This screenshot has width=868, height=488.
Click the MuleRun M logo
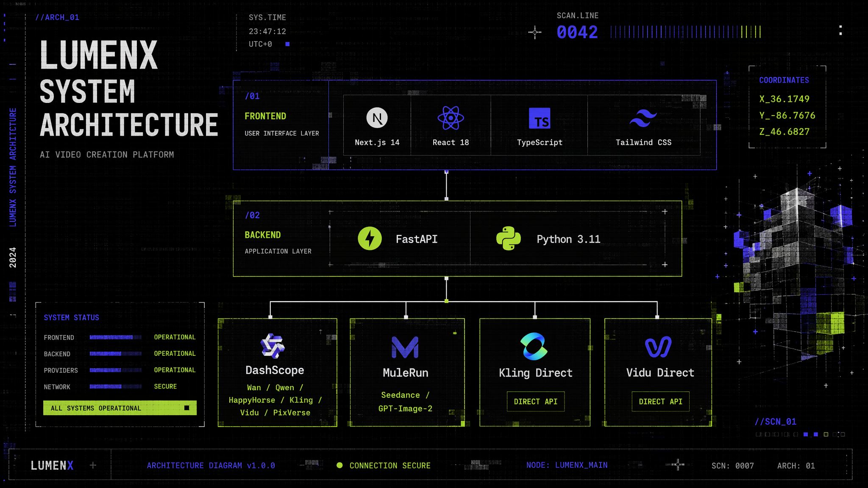pyautogui.click(x=405, y=347)
